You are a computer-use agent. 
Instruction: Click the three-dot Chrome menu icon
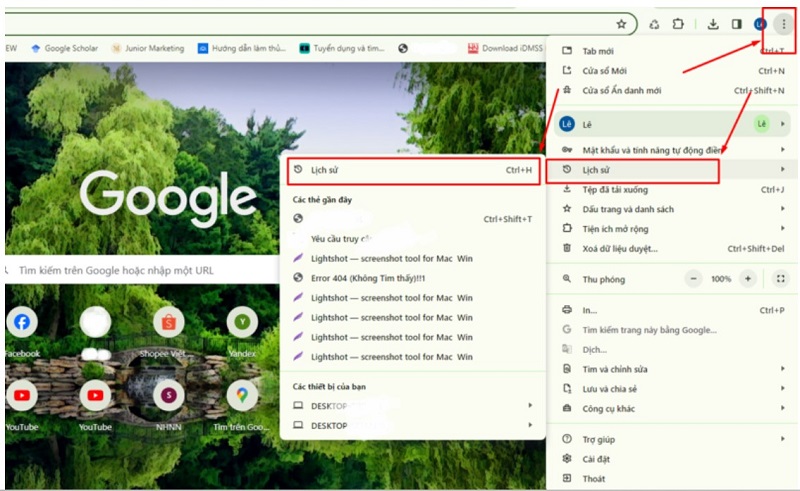point(783,24)
